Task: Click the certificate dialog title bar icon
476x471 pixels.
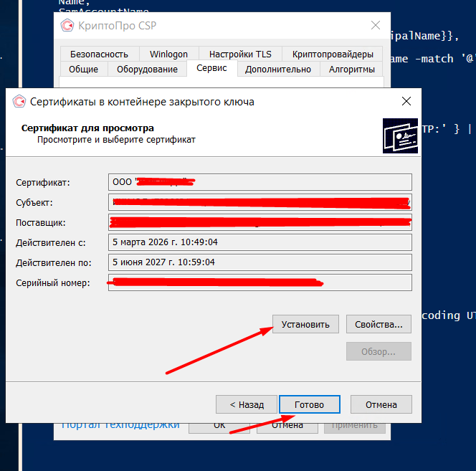Action: click(x=19, y=102)
